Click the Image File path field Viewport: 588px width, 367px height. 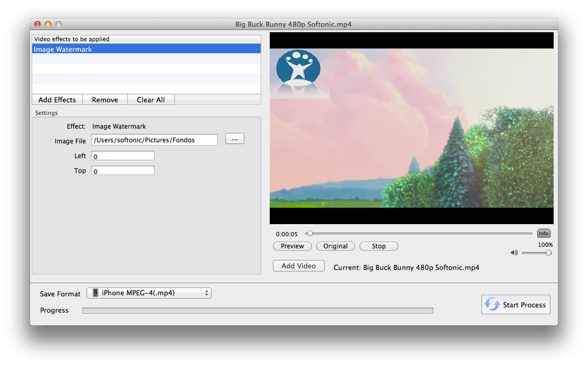click(154, 140)
